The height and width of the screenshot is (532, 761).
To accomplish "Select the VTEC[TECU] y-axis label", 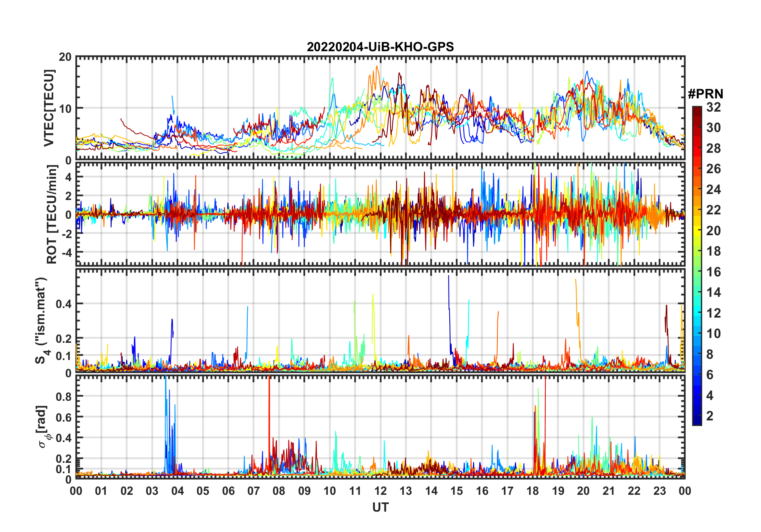I will click(x=49, y=108).
